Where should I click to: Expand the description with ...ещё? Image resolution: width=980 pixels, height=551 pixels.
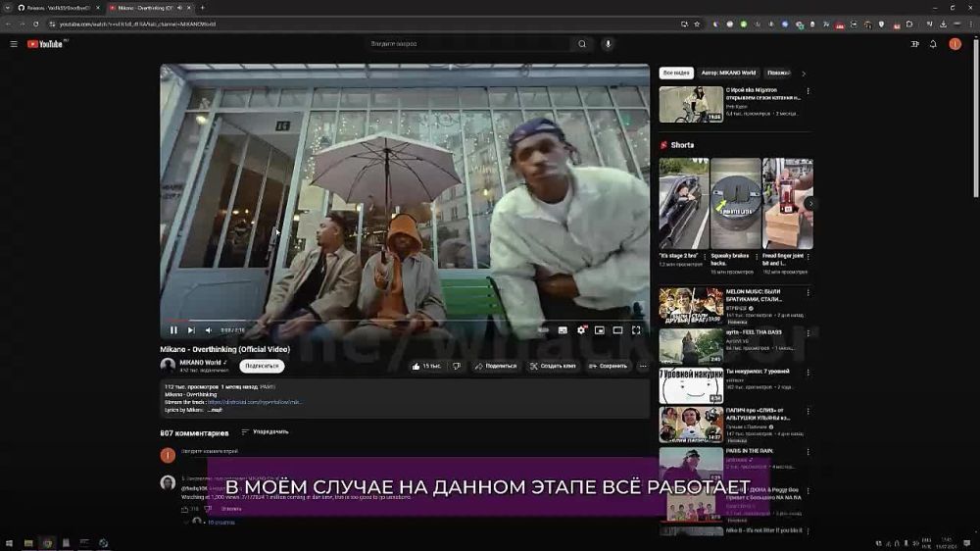(x=215, y=410)
